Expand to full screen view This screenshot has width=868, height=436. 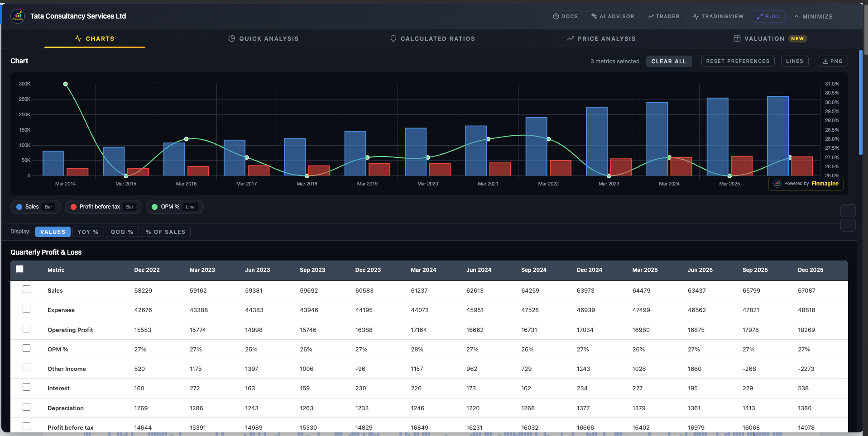tap(768, 16)
